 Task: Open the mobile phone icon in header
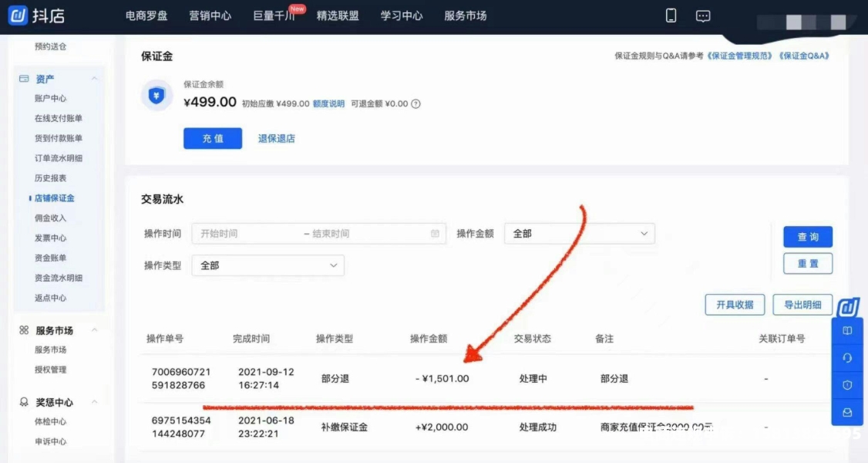point(671,15)
